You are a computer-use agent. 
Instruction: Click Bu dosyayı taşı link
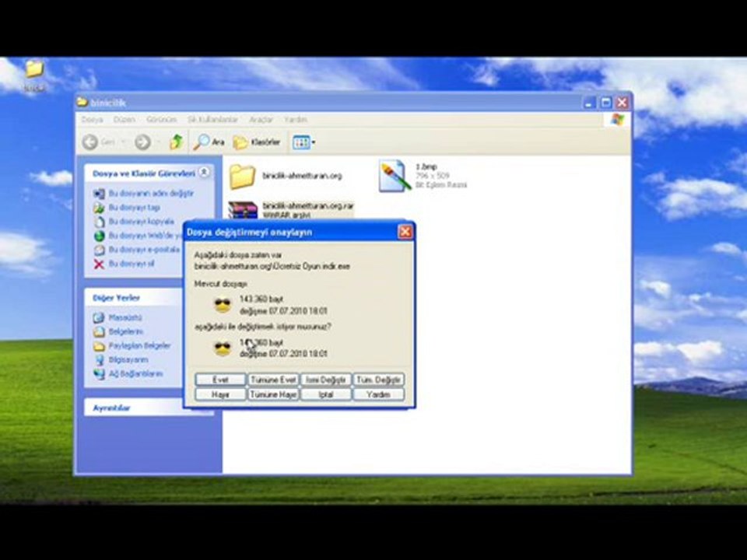[135, 208]
